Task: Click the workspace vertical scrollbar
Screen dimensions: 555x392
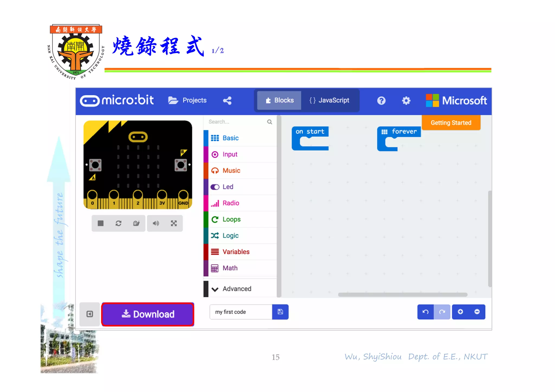Action: click(x=490, y=239)
